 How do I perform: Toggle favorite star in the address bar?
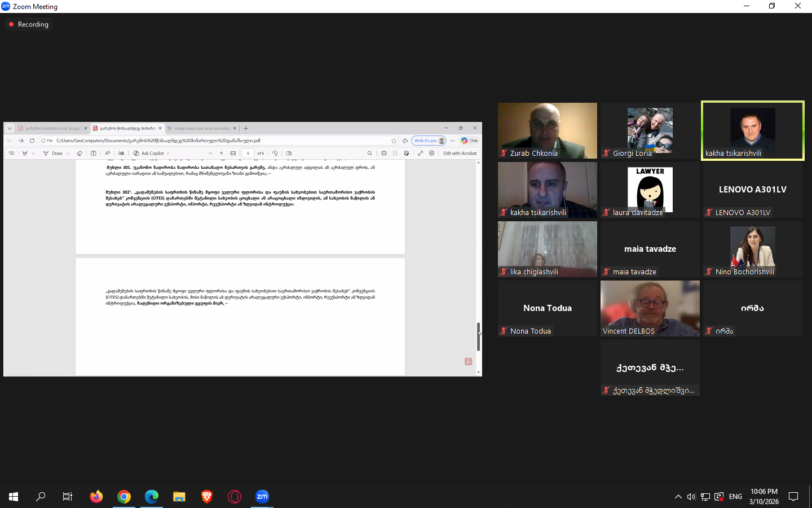(x=394, y=141)
